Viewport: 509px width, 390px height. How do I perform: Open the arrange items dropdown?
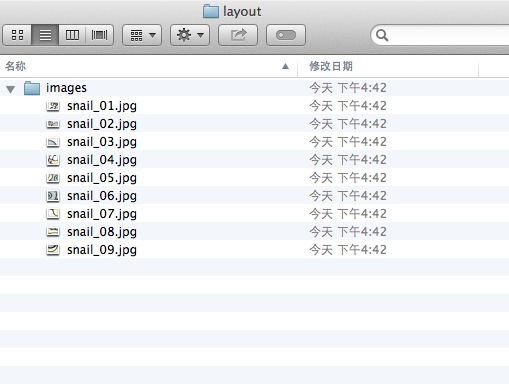142,35
